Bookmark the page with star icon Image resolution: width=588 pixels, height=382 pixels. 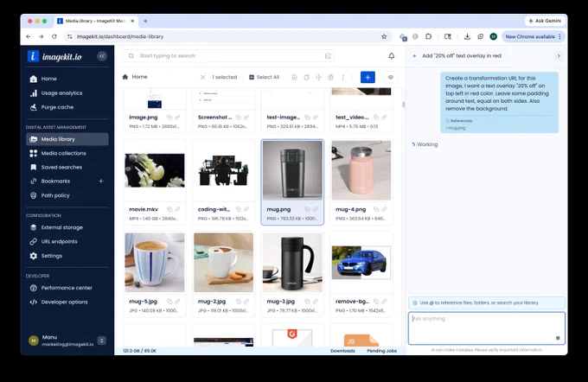384,37
